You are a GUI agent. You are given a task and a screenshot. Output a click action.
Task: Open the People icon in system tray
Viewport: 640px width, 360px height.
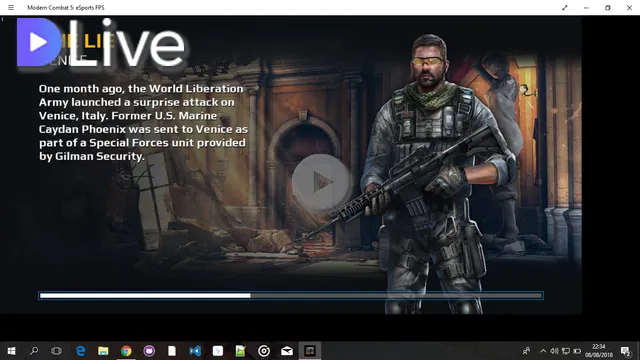[x=527, y=351]
